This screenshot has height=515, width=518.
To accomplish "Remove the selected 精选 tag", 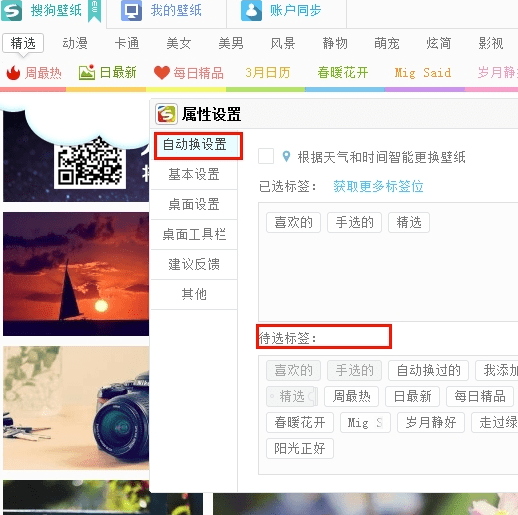I will click(409, 222).
